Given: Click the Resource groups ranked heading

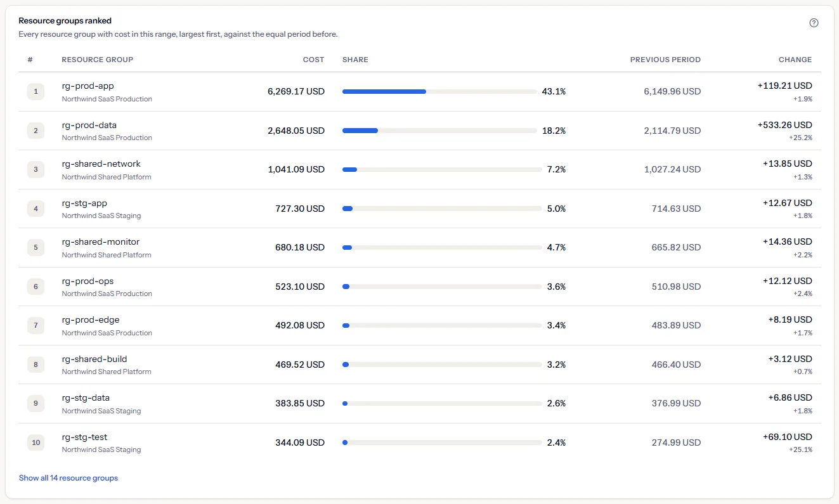Looking at the screenshot, I should click(65, 21).
